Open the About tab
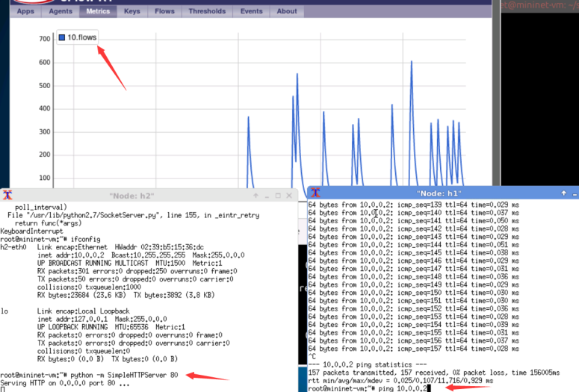The image size is (579, 392). (287, 11)
